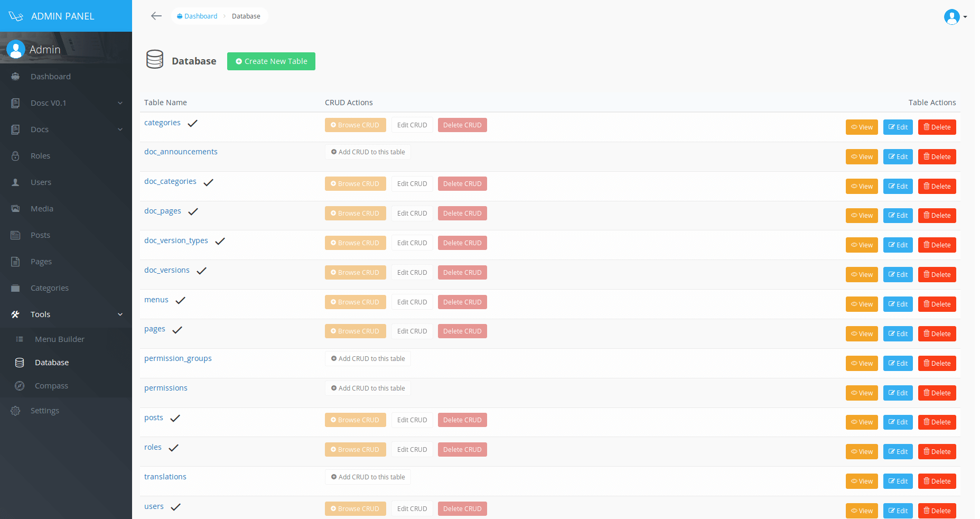Image resolution: width=980 pixels, height=519 pixels.
Task: Delete the roles table
Action: (x=937, y=452)
